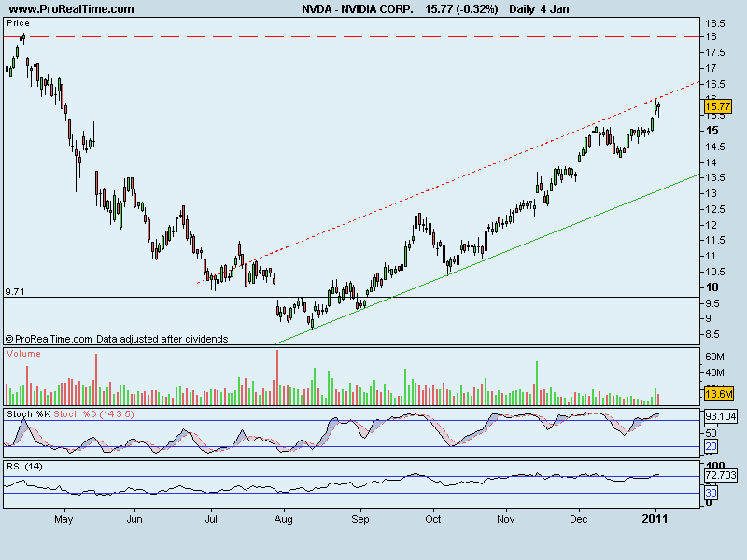Click the 18 price axis label
Image resolution: width=747 pixels, height=560 pixels.
(712, 37)
